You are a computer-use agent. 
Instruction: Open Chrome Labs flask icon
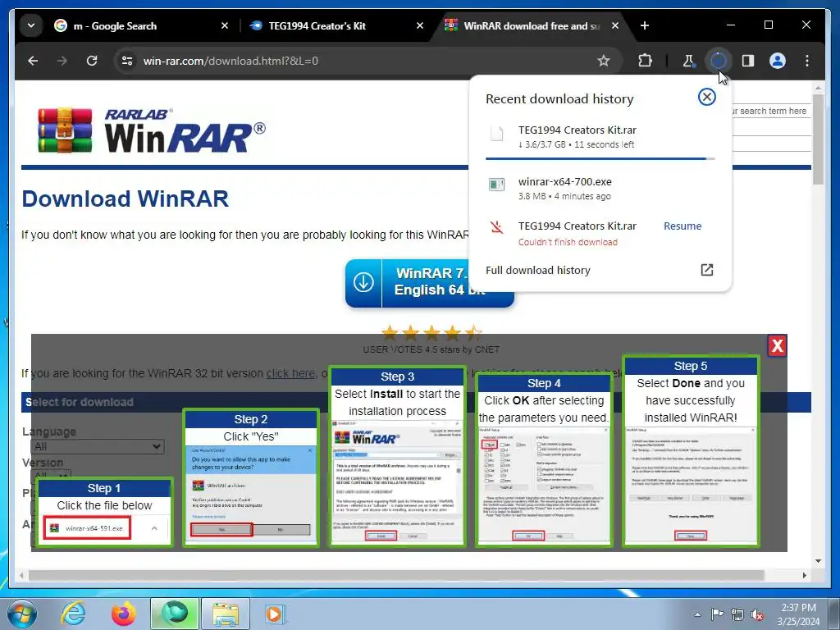(x=688, y=61)
